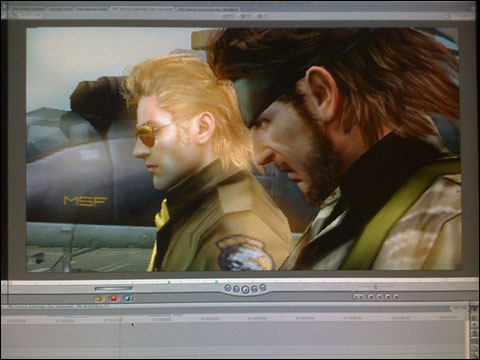
Task: Switch to the first sequence tab at top
Action: click(x=28, y=9)
